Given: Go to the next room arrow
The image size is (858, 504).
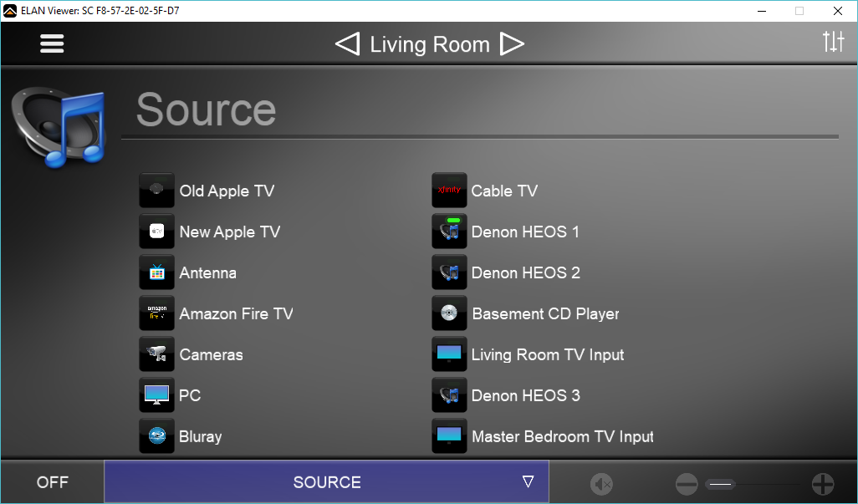Looking at the screenshot, I should click(x=512, y=44).
